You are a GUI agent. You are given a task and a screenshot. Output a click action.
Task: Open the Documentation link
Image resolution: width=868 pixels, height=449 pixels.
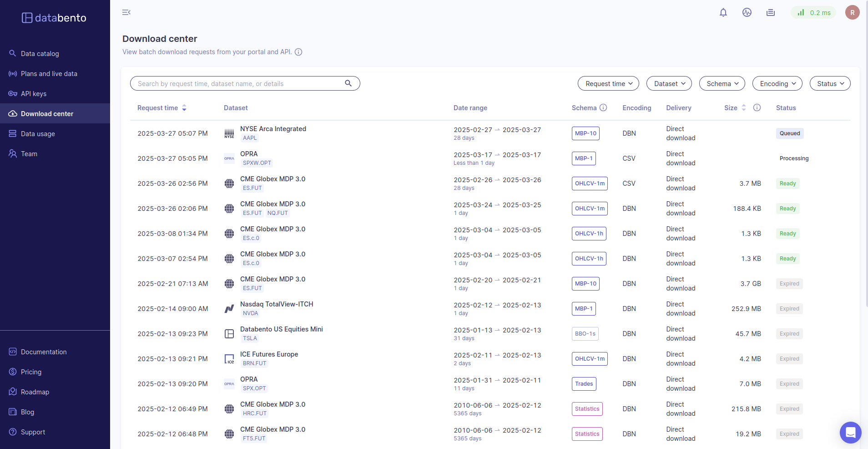pos(44,352)
